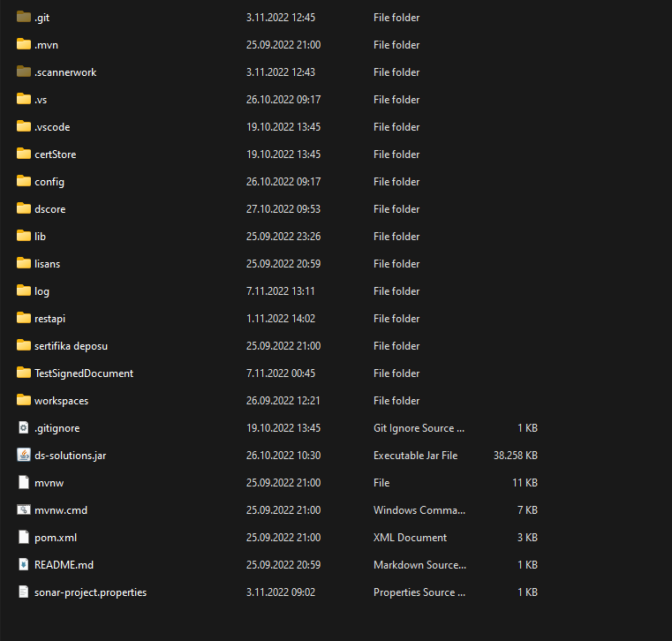Select the Markdown Source... type cell
This screenshot has width=672, height=641.
pos(419,565)
